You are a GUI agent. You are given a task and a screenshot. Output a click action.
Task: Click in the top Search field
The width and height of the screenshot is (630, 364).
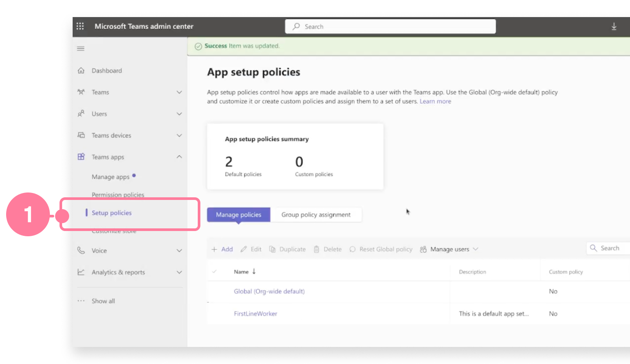tap(390, 26)
